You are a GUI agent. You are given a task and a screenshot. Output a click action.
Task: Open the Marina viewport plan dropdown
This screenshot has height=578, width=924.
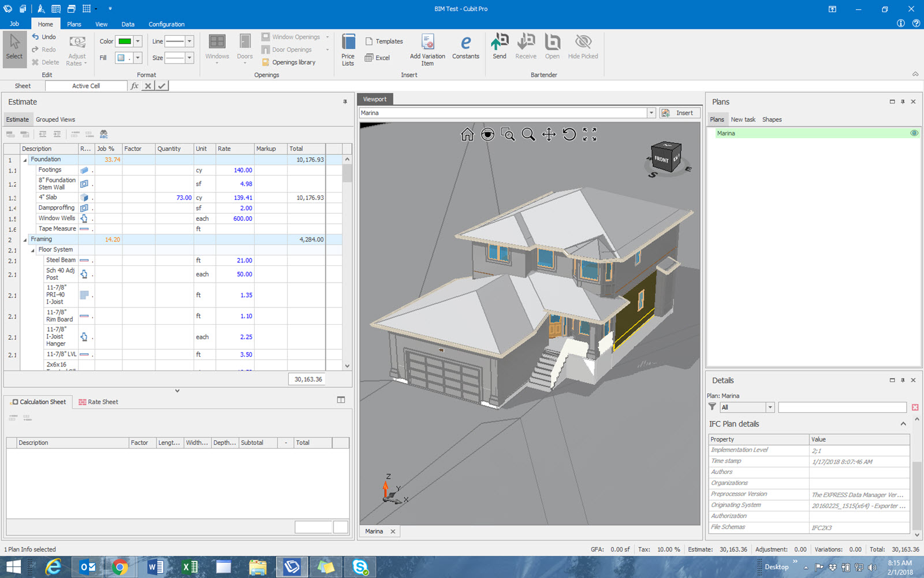[651, 113]
